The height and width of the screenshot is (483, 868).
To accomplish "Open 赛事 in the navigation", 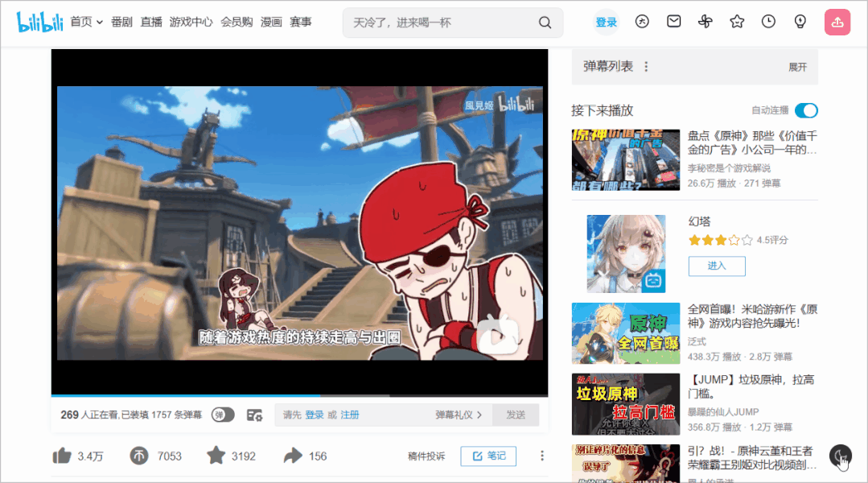I will click(301, 23).
